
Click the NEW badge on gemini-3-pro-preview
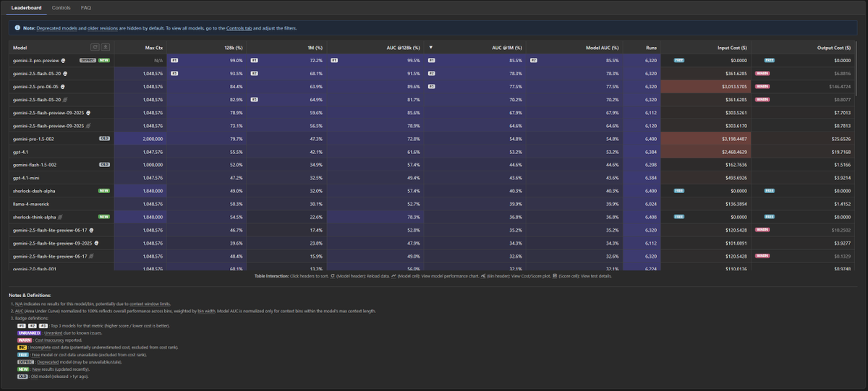(103, 61)
